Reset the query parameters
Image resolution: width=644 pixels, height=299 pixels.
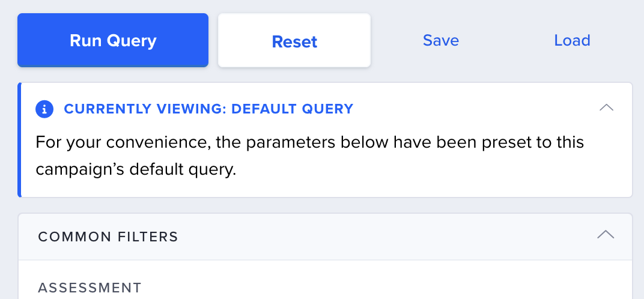click(294, 40)
